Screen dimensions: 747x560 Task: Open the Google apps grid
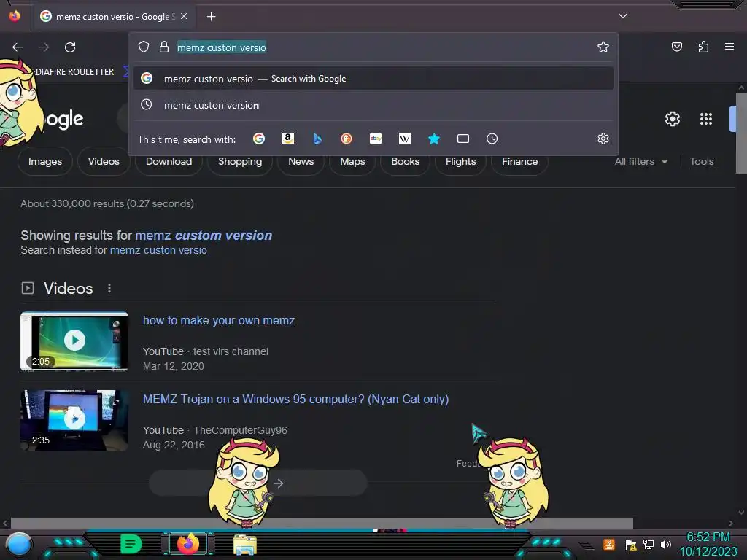(706, 119)
